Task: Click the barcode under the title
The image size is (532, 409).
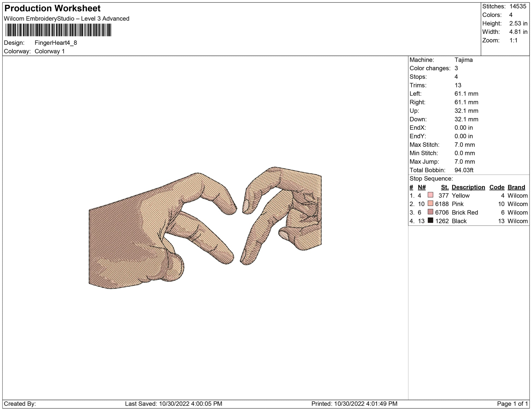Action: (58, 30)
